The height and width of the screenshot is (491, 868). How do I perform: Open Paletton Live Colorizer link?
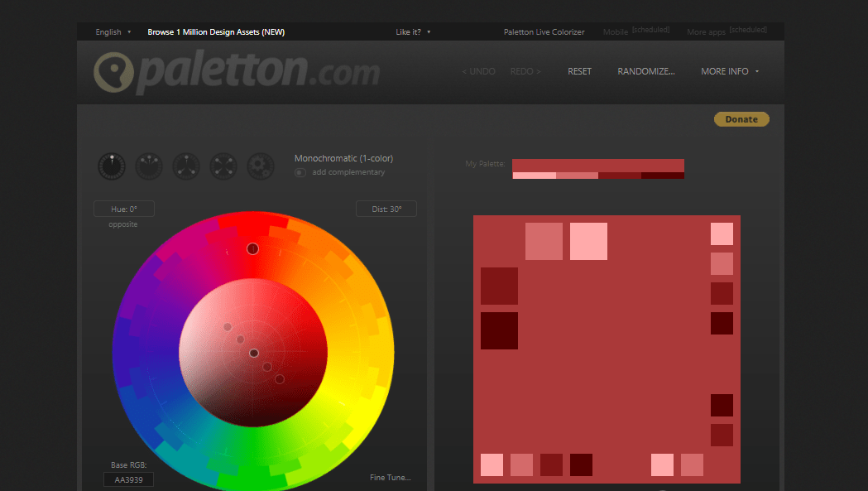click(x=544, y=32)
